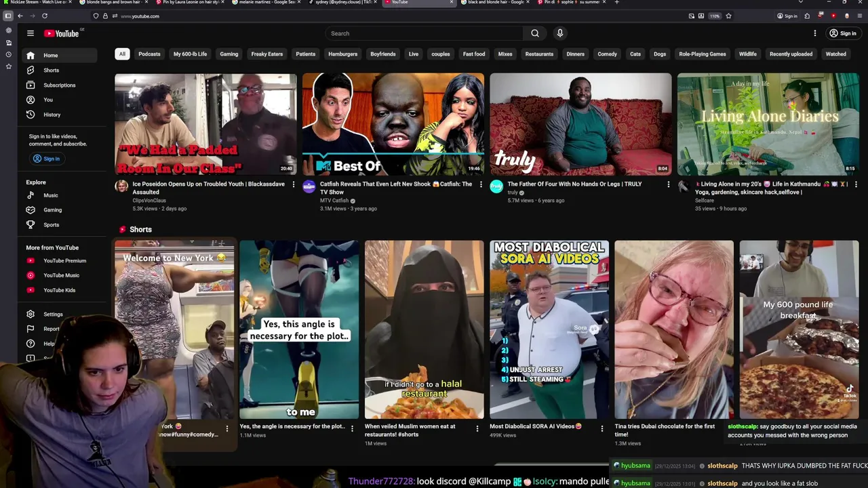Screen dimensions: 868x488
Task: Open 'The Father Of Four' video title
Action: 574,184
